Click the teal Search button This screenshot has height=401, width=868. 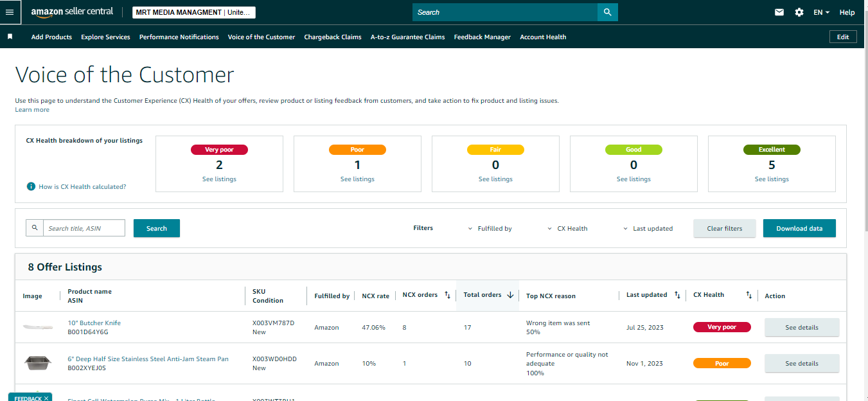pos(157,228)
